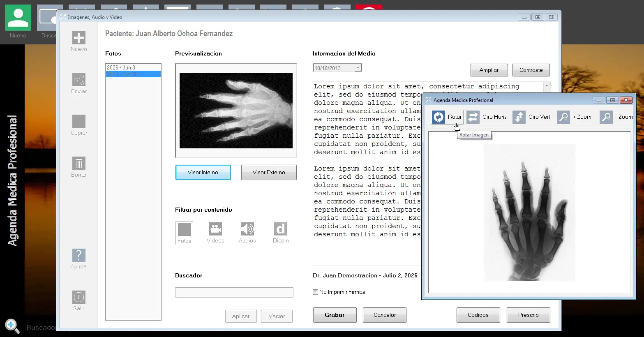
Task: Flip image with Giro Vert
Action: point(531,117)
